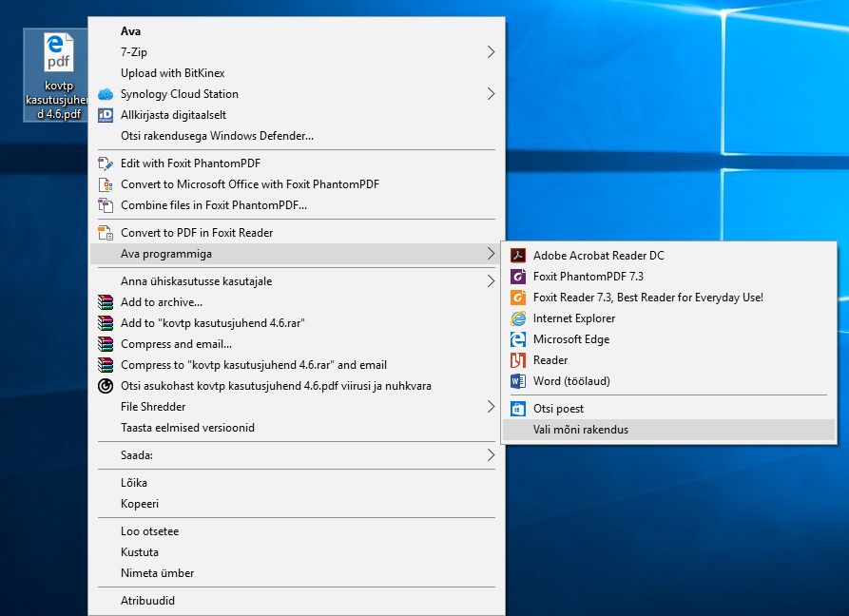Open with Microsoft Edge
This screenshot has height=616, width=849.
[668, 339]
